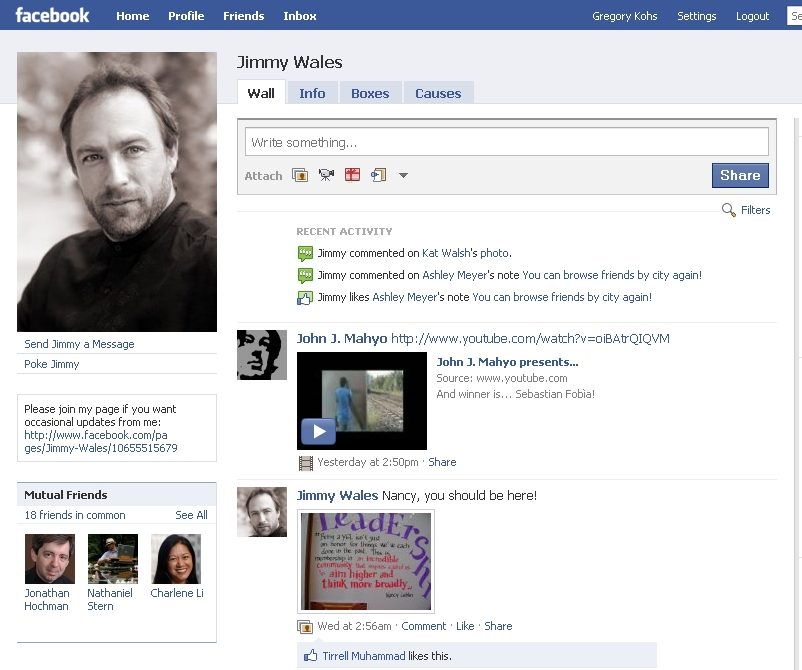
Task: Open the Boxes tab
Action: (370, 93)
